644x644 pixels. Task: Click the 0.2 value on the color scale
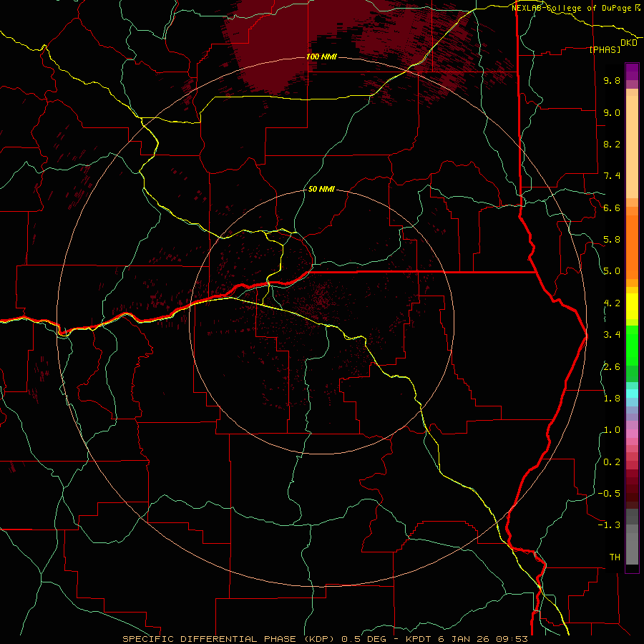pyautogui.click(x=612, y=462)
